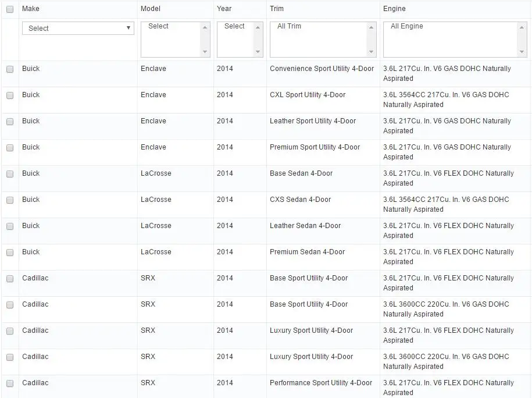Click the Model column header

click(151, 9)
